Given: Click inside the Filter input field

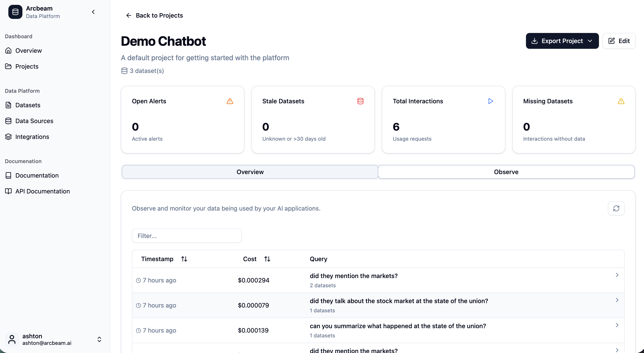Looking at the screenshot, I should [x=187, y=235].
